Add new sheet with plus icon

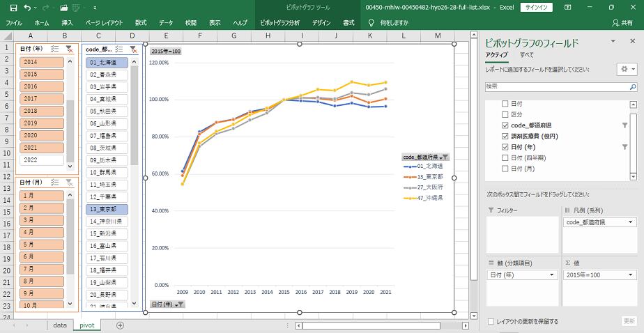coord(120,325)
